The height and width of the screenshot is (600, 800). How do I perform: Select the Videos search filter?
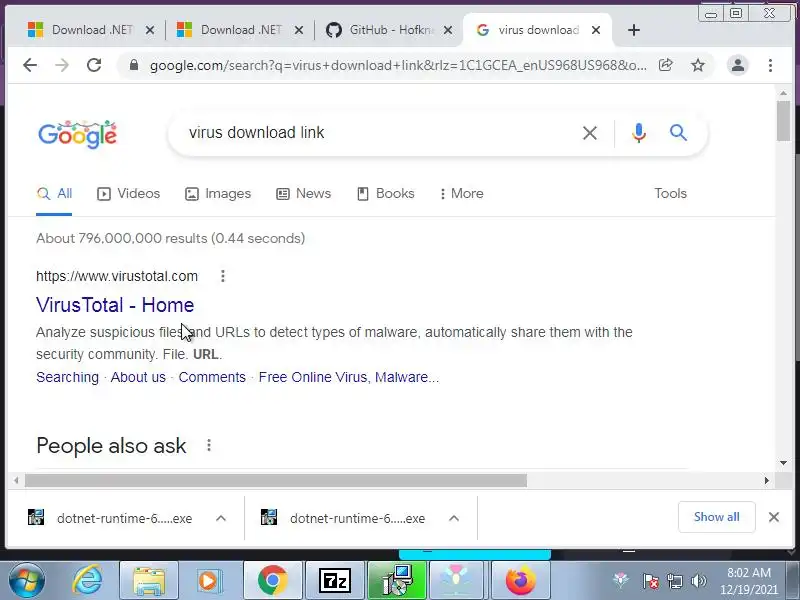[129, 193]
